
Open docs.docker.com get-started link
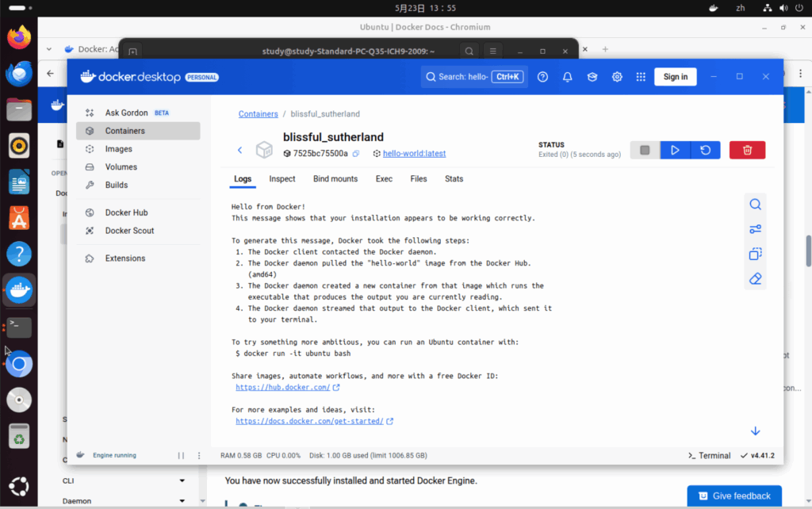point(310,422)
